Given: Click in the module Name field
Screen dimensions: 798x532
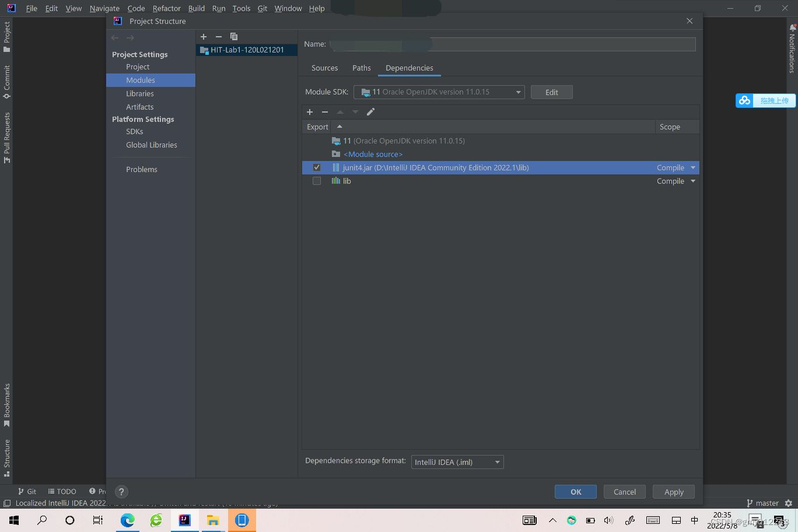Looking at the screenshot, I should tap(513, 44).
